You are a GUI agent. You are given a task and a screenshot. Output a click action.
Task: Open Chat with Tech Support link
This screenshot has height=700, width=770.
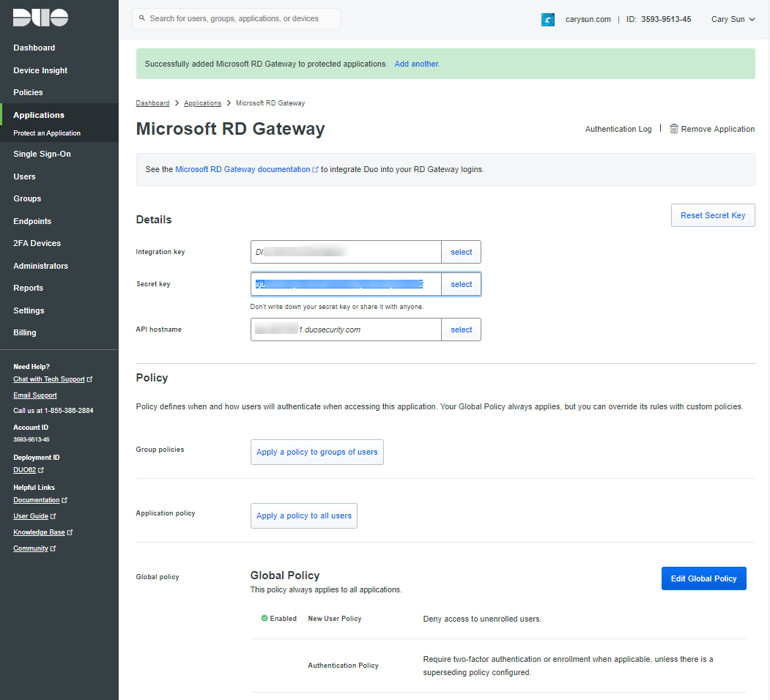tap(49, 379)
